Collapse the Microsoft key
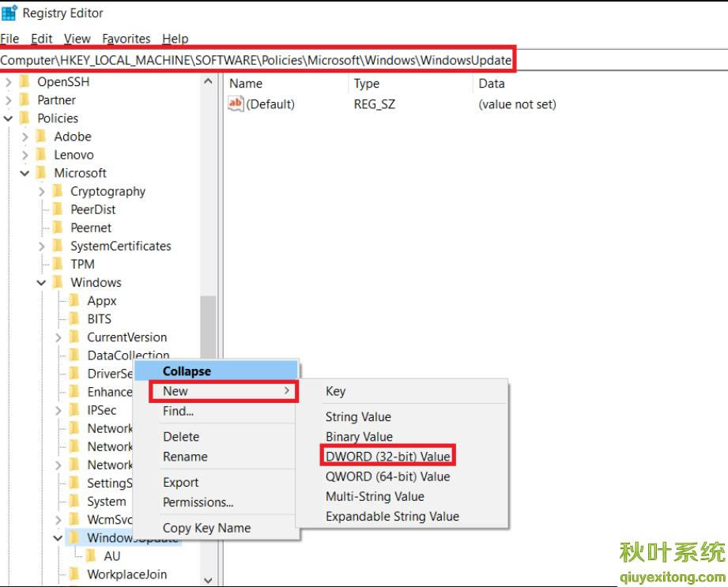Screen dimensions: 728x587 click(25, 173)
